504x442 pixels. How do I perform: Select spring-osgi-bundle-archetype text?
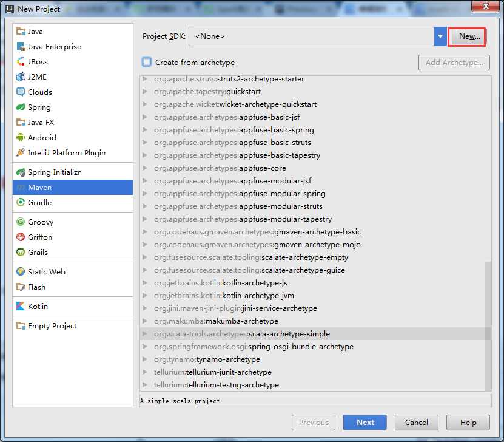[301, 347]
